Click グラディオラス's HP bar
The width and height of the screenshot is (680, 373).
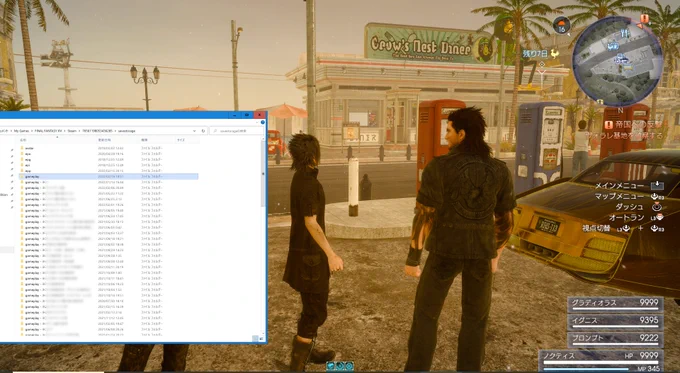pyautogui.click(x=615, y=309)
